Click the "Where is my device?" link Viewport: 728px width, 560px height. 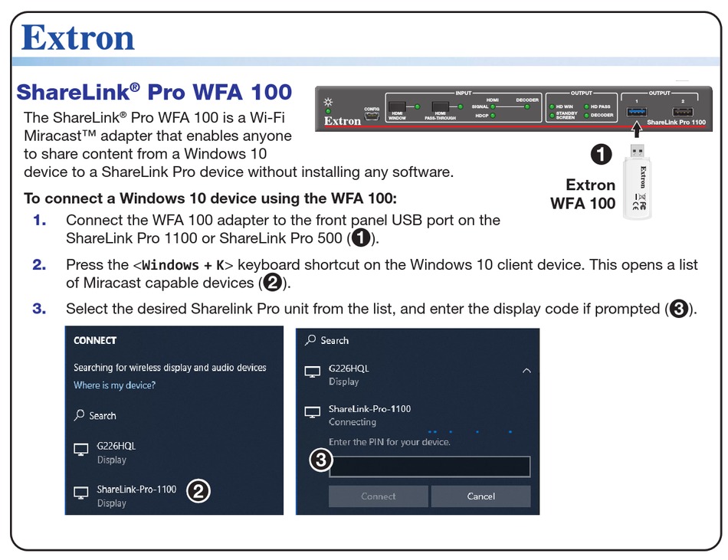click(115, 385)
